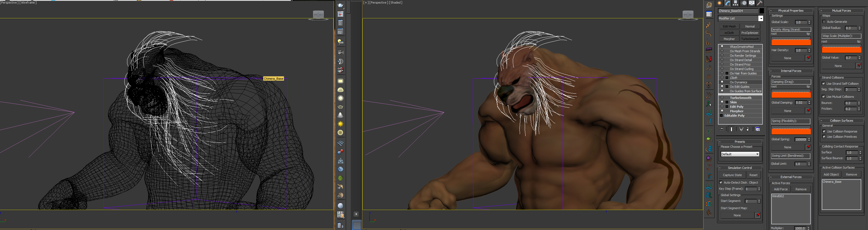Expand the Skin modifier sub-levels

click(727, 102)
